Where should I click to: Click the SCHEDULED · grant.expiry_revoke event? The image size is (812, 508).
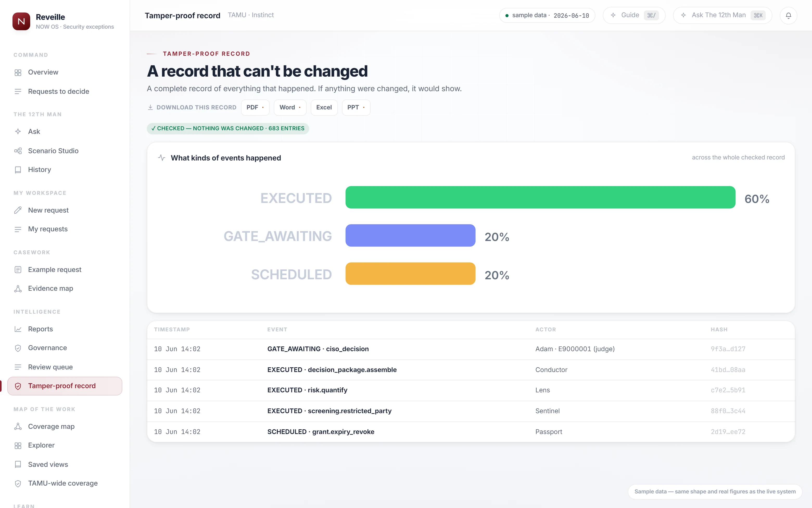pyautogui.click(x=320, y=432)
